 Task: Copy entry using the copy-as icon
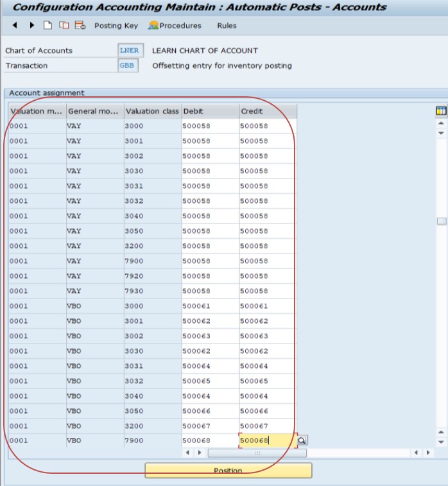click(64, 26)
